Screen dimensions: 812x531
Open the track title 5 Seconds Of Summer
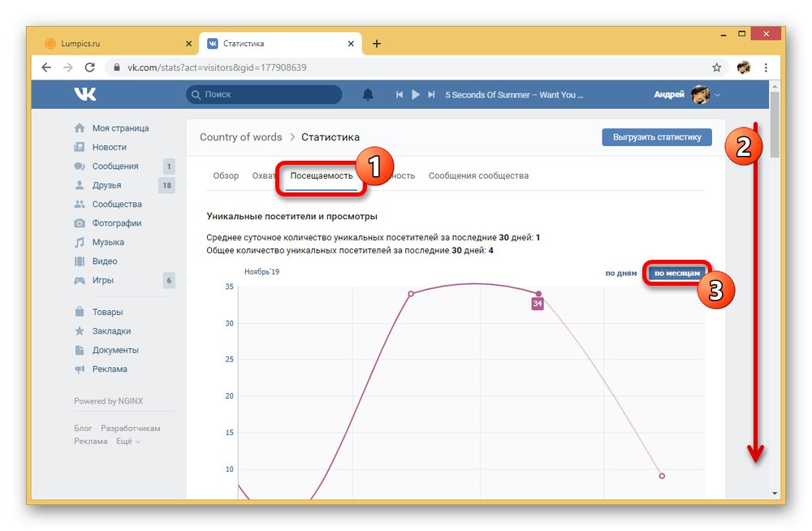(514, 95)
